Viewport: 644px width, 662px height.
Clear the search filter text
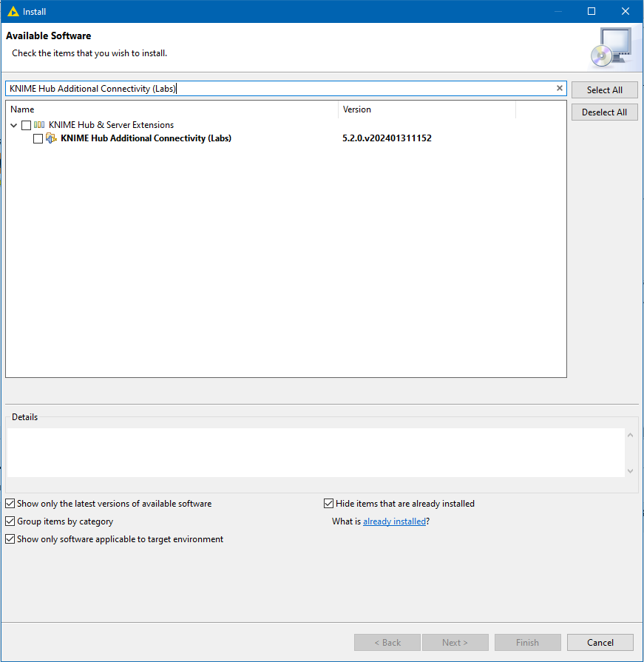(559, 88)
